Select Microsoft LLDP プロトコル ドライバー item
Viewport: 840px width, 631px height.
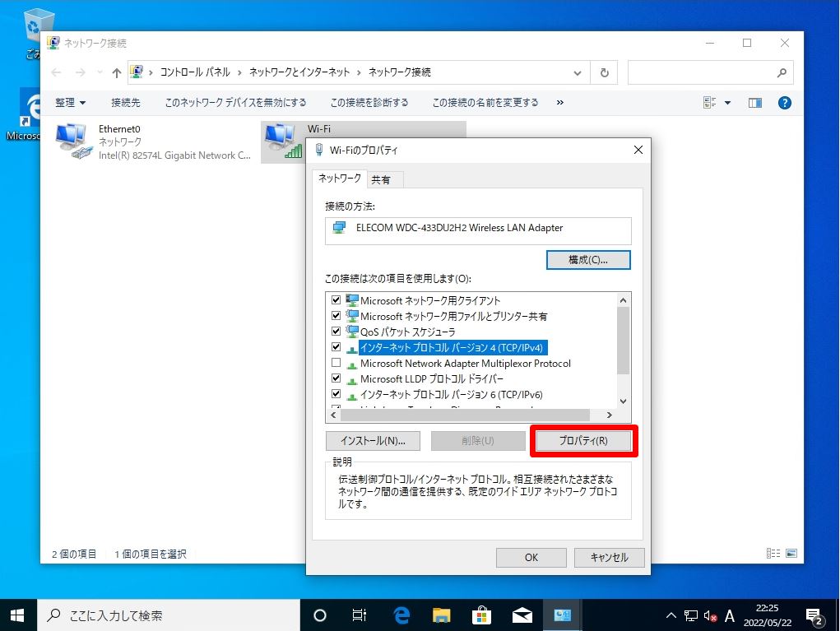click(x=431, y=379)
